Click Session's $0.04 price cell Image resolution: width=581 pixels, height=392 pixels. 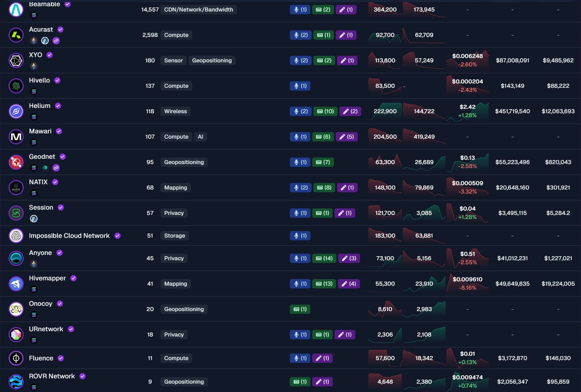[x=468, y=213]
